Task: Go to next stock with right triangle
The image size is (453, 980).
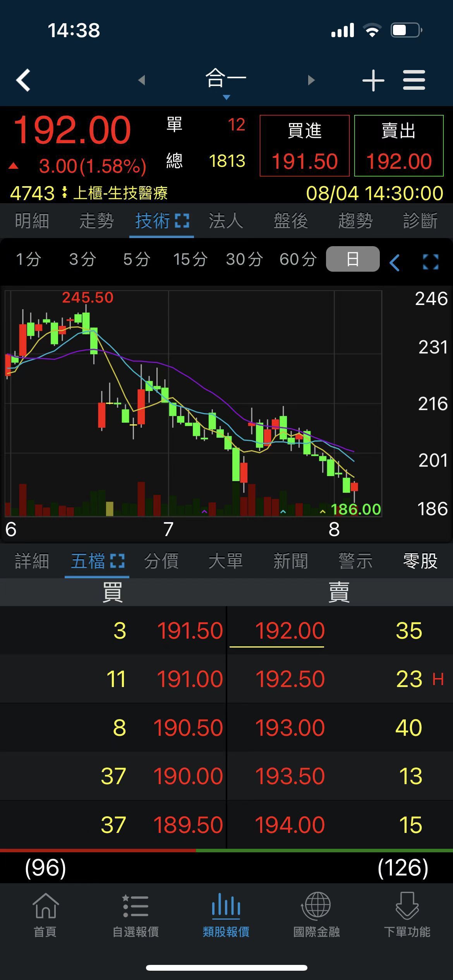Action: click(x=311, y=80)
